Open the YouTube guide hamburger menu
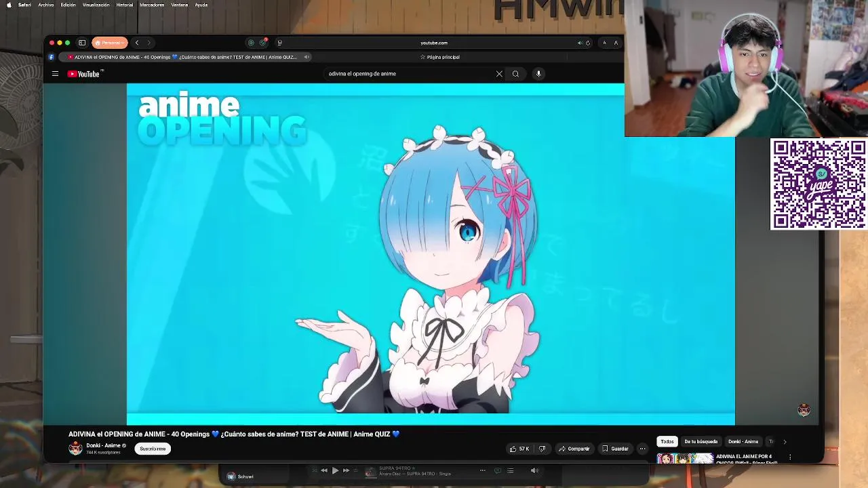The width and height of the screenshot is (868, 488). 55,74
